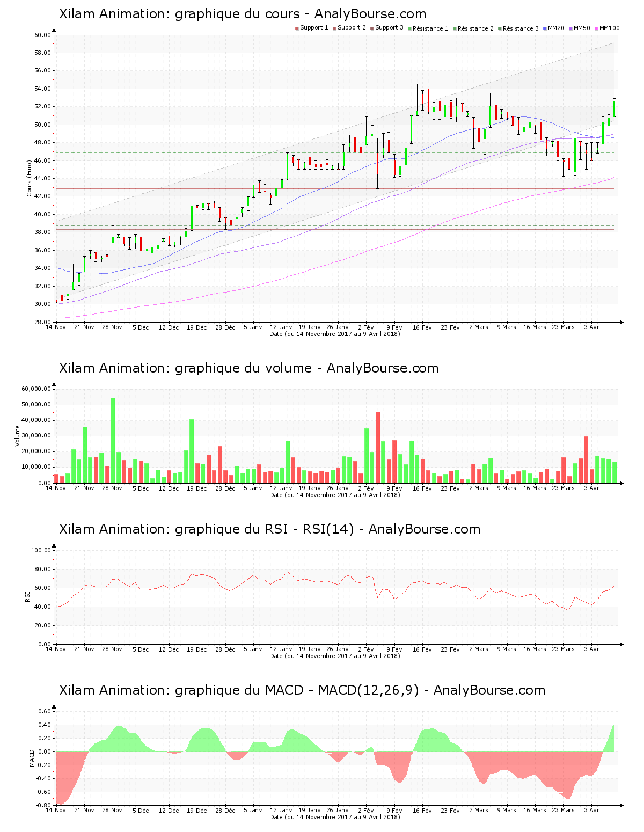The width and height of the screenshot is (644, 832).
Task: Click the '40.00' value on RSI axis
Action: pyautogui.click(x=42, y=607)
